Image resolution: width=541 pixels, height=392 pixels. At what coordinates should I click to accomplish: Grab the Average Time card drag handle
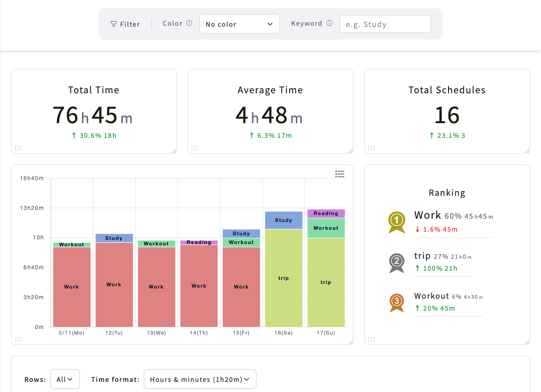pos(195,148)
